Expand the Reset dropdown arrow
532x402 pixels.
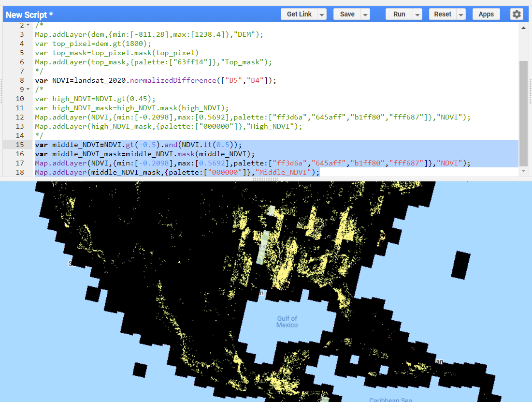461,15
